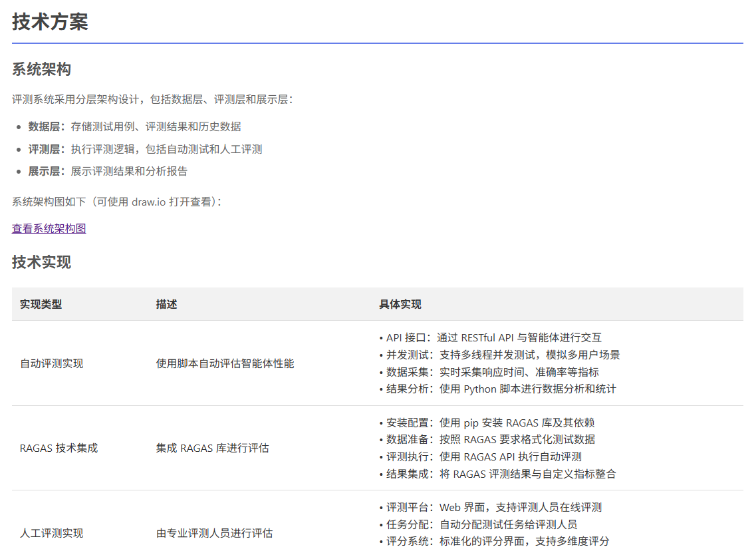The image size is (756, 553).
Task: Click the 系统架构 section heading
Action: (41, 69)
